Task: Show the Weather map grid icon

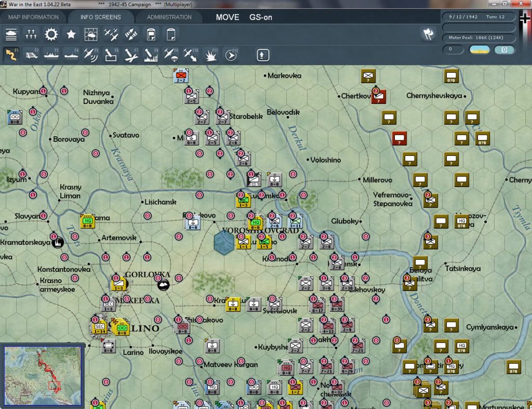Action: tap(91, 34)
